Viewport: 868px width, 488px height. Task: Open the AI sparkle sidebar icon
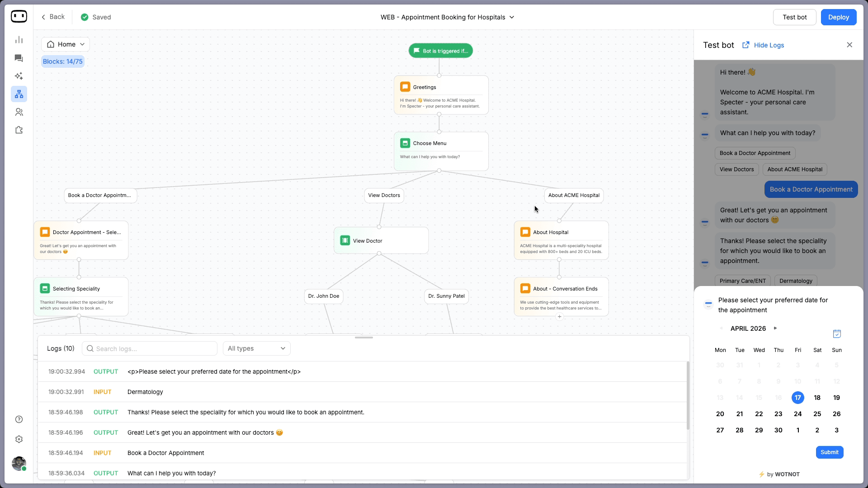(19, 76)
